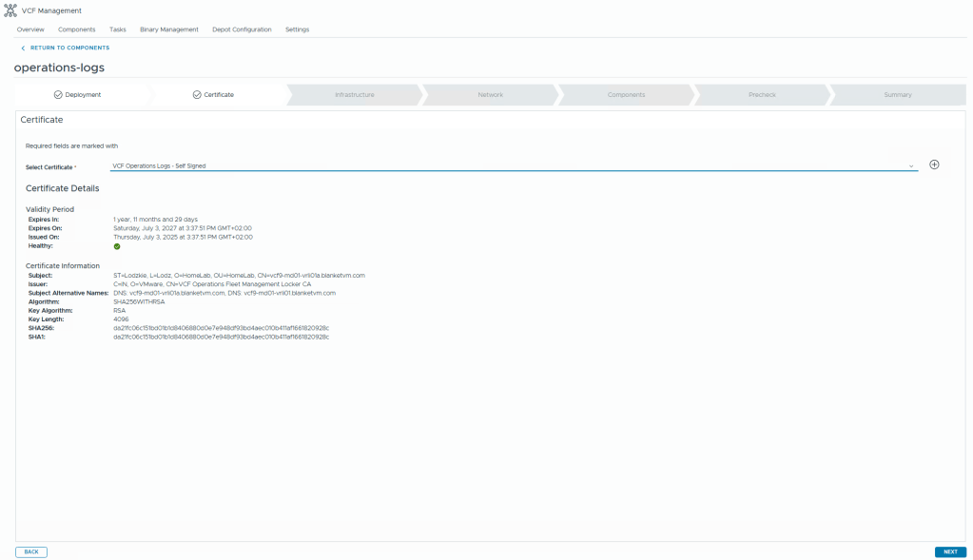The height and width of the screenshot is (560, 973).
Task: Open the Settings menu item
Action: (x=297, y=29)
